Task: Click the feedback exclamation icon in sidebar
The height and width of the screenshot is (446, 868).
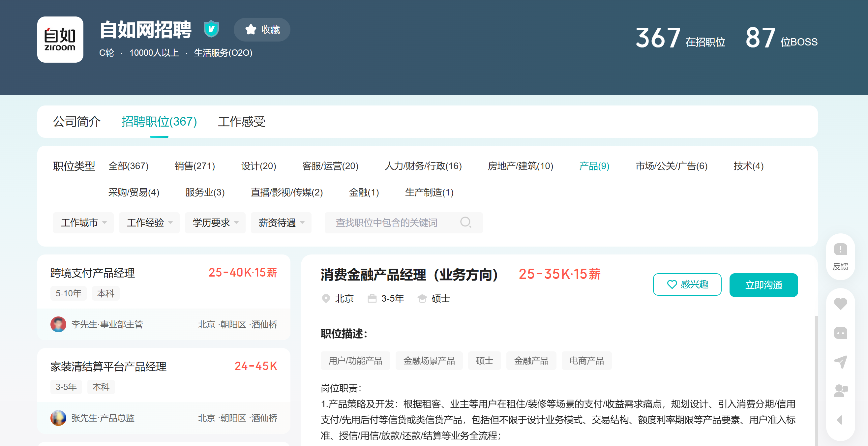Action: 840,250
